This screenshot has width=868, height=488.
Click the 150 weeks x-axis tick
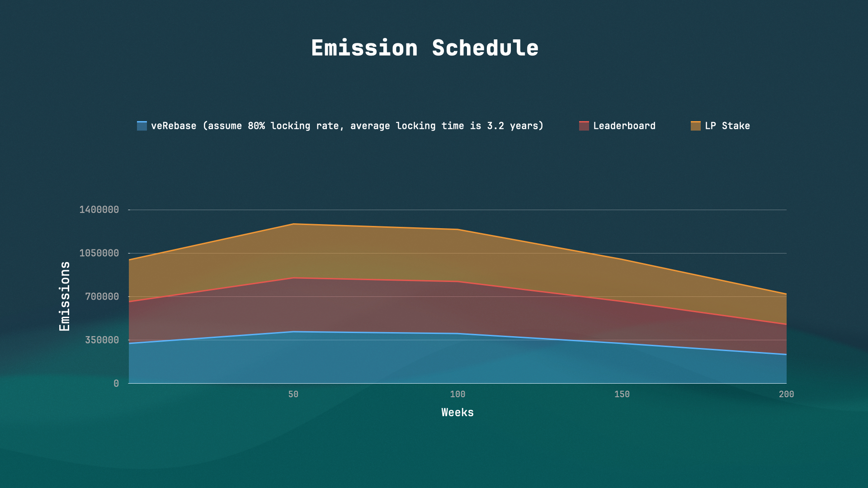pyautogui.click(x=622, y=394)
